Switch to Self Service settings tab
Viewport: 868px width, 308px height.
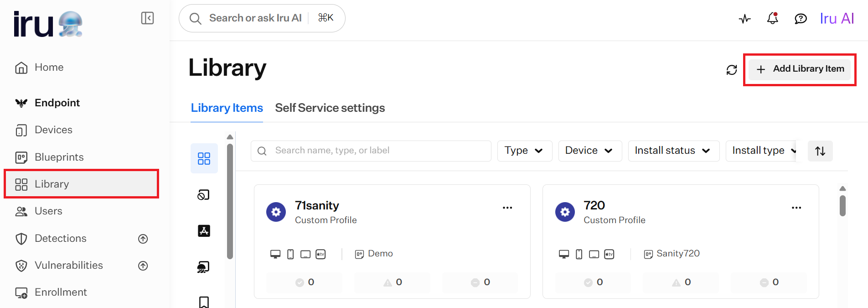coord(330,108)
